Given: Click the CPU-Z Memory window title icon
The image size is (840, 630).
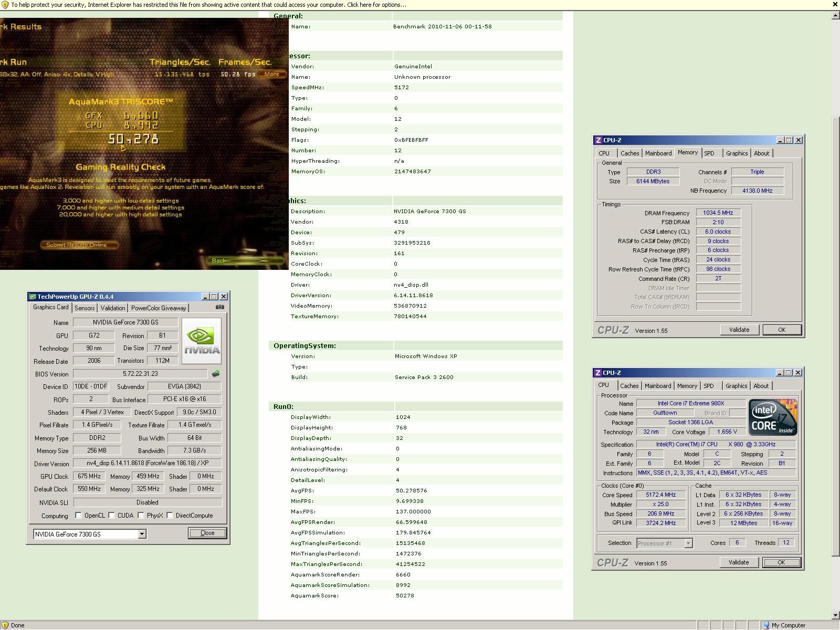Looking at the screenshot, I should pyautogui.click(x=598, y=140).
